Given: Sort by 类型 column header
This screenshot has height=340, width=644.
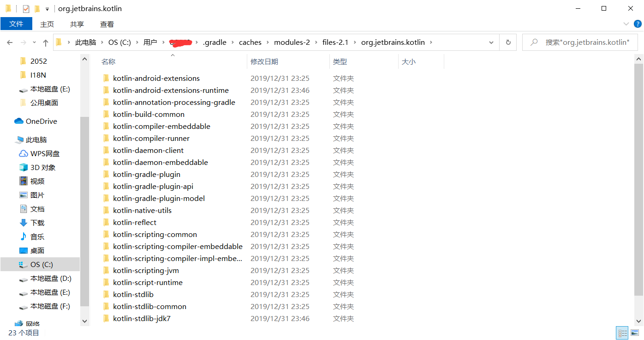Looking at the screenshot, I should 340,61.
